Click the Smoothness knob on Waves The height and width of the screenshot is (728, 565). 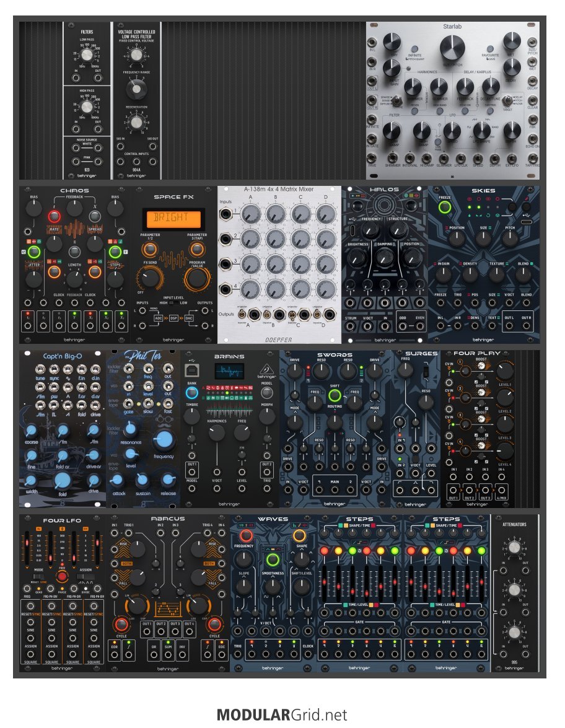[273, 587]
